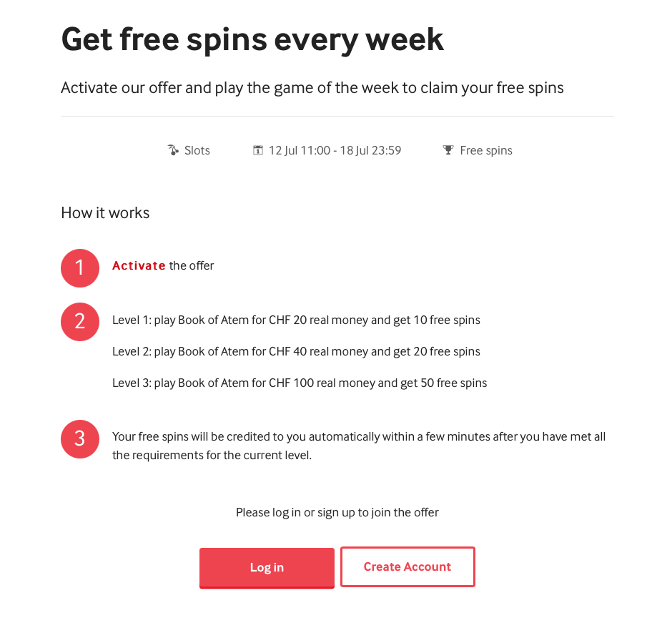The height and width of the screenshot is (618, 672).
Task: Click the Slots category label
Action: 197,150
